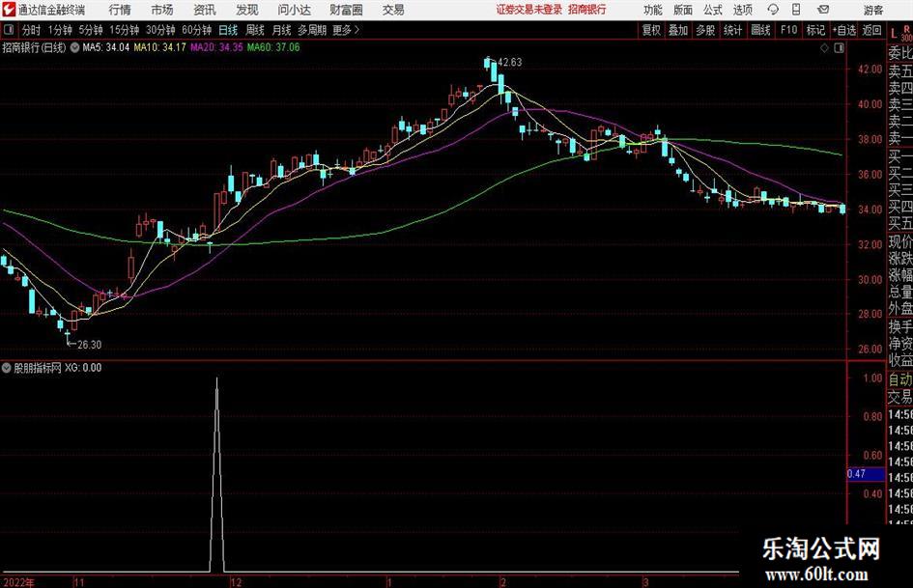This screenshot has width=913, height=588.
Task: Open the 资讯 menu
Action: (x=205, y=10)
